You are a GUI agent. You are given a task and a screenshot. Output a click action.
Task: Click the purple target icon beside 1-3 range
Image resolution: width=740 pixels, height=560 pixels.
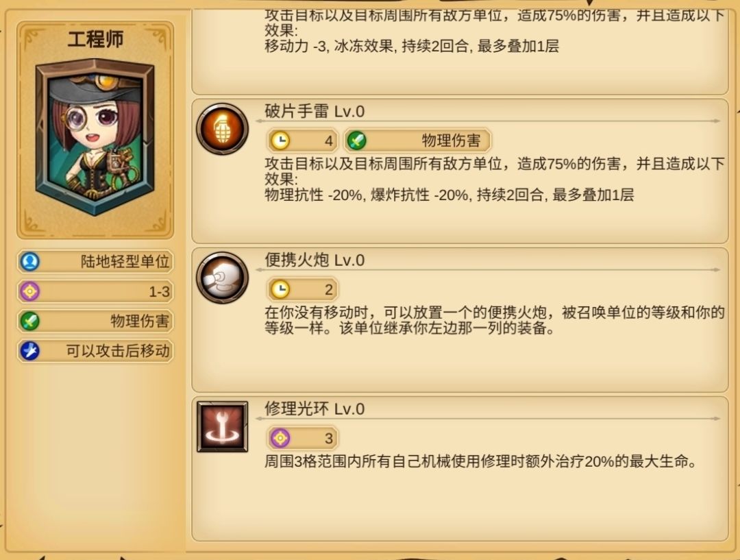(x=30, y=291)
